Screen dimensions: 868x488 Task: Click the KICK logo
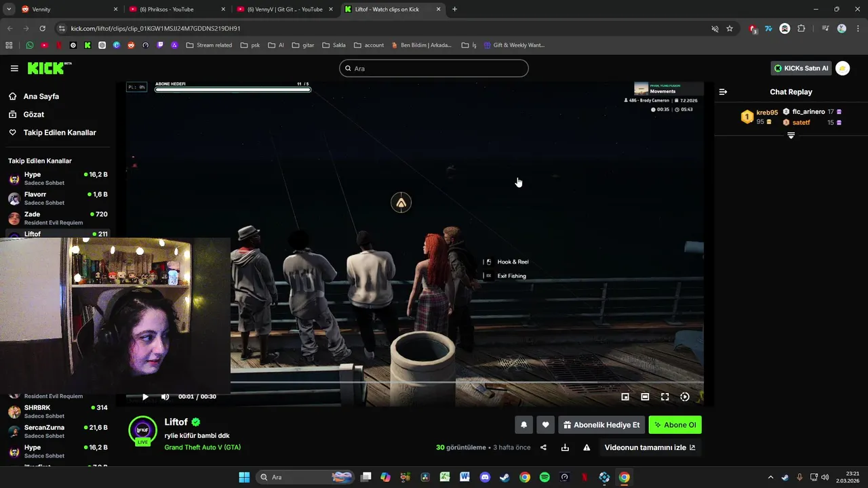[x=49, y=68]
